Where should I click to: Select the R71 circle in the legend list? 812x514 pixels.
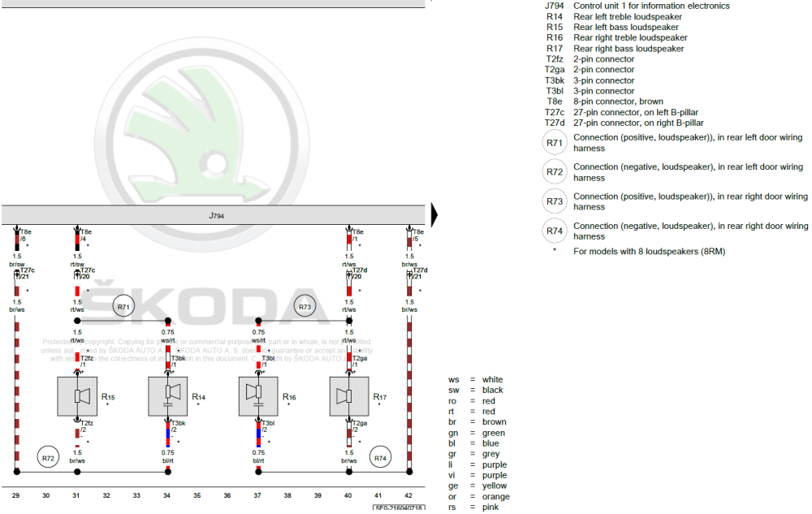(x=554, y=143)
